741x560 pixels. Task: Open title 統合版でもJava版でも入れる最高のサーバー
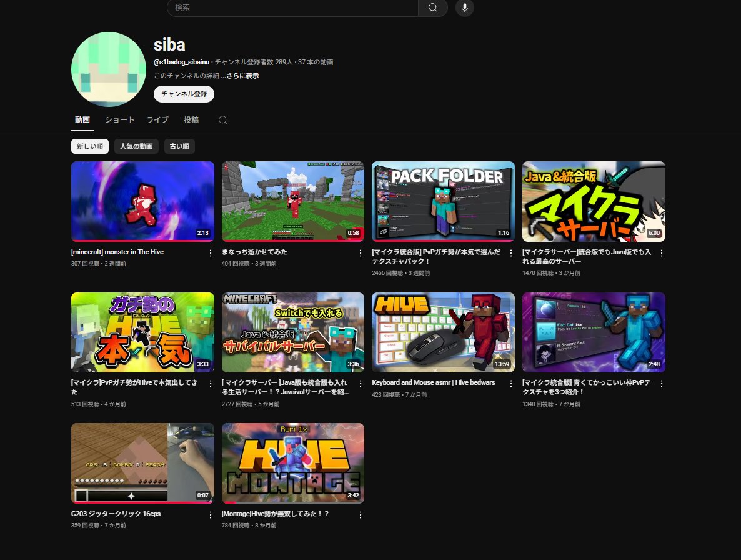587,257
